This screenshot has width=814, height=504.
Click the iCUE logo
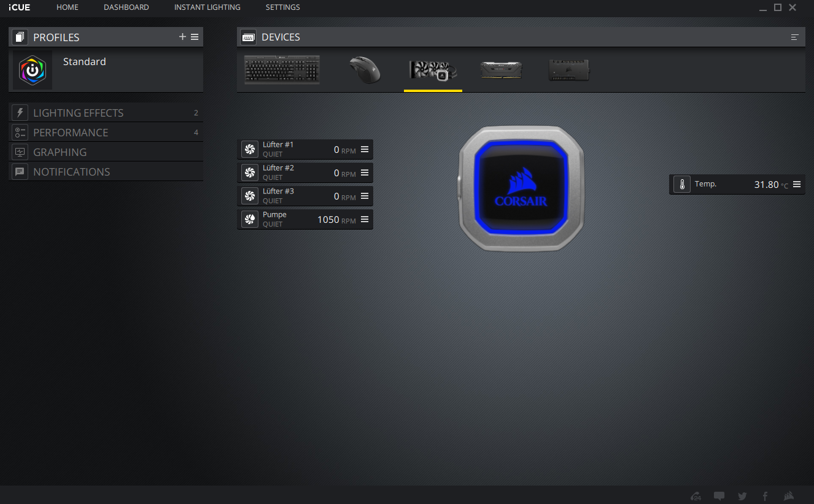19,7
